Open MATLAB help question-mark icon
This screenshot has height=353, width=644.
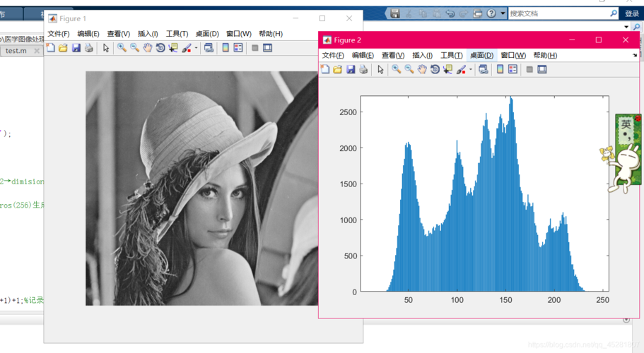click(491, 13)
